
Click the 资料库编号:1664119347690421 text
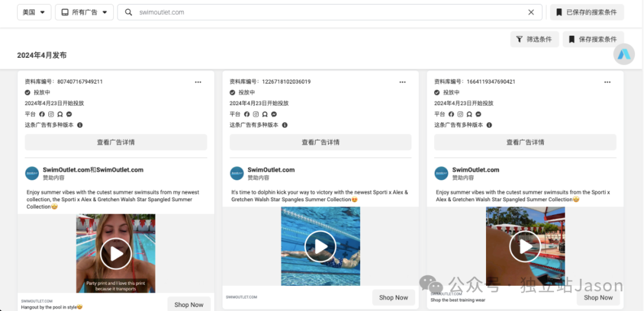coord(475,82)
